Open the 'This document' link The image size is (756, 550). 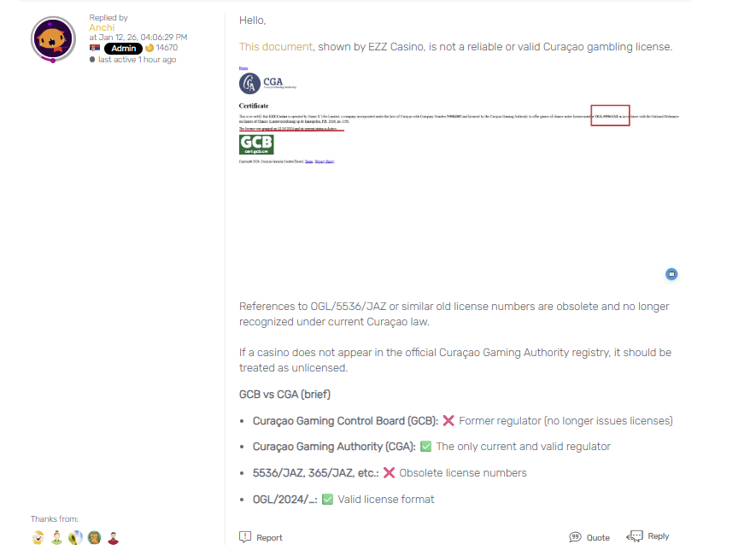point(276,47)
